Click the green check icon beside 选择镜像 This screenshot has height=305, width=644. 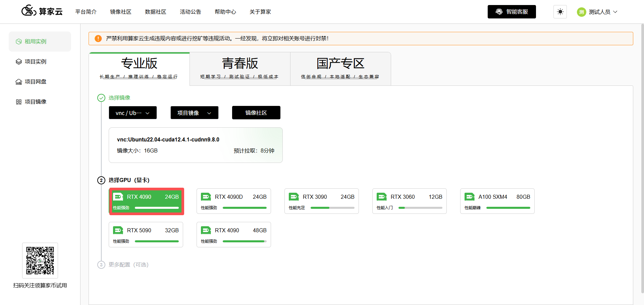click(x=101, y=98)
